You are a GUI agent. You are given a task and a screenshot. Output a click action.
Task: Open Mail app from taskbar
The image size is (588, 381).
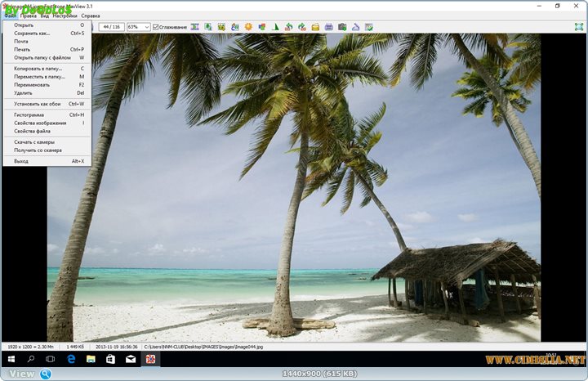(131, 359)
